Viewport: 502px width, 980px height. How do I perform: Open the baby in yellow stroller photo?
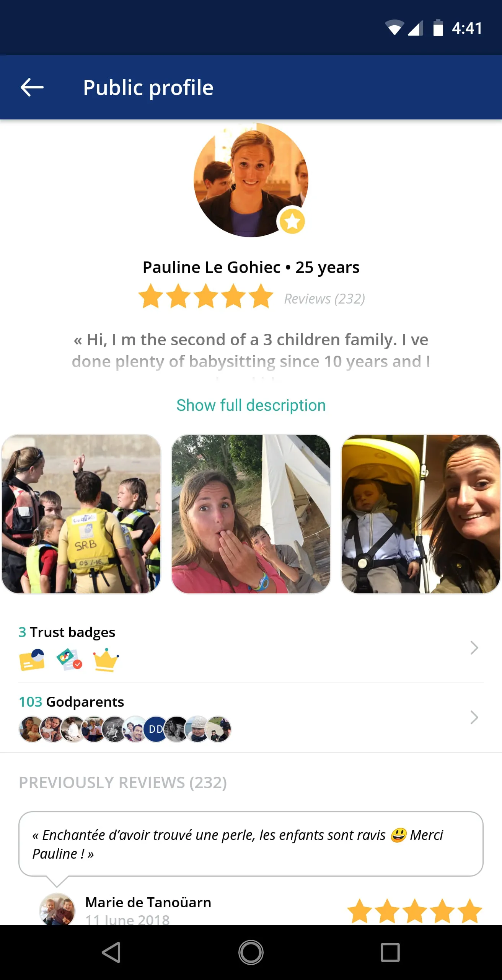coord(421,514)
